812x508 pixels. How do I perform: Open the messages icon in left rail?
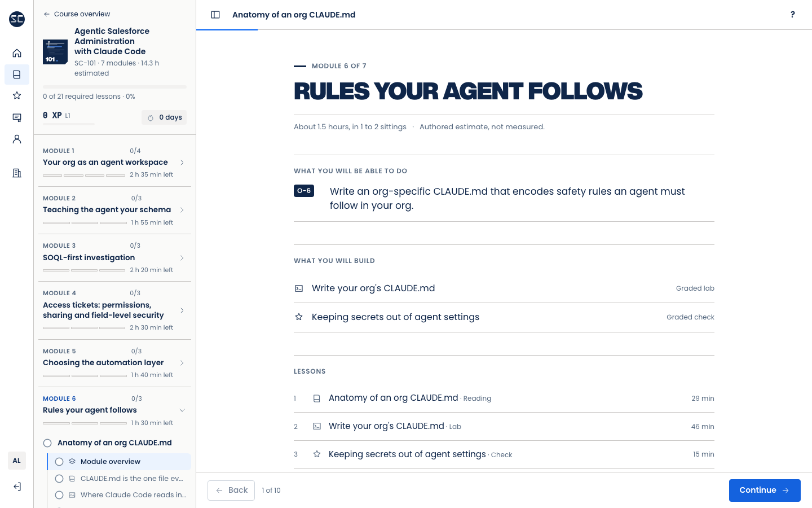click(17, 117)
